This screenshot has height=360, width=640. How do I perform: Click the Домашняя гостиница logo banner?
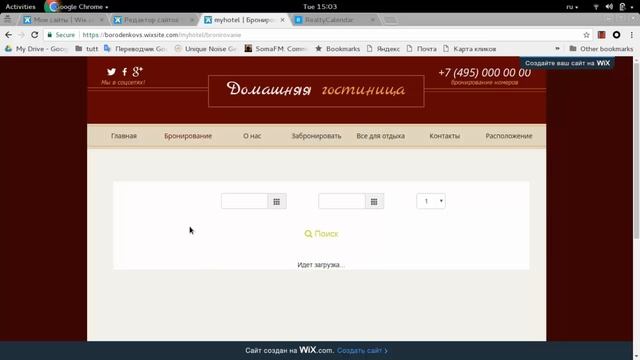(x=316, y=91)
